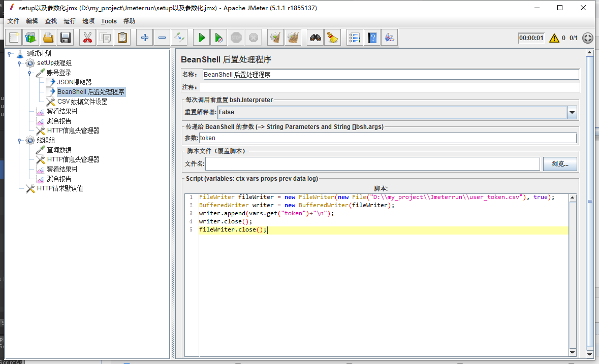Select CSV 数据文件设置 in tree
599x364 pixels.
[82, 102]
